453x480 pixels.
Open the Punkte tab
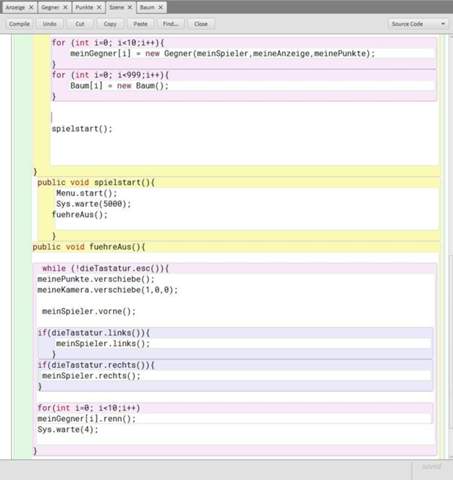[x=84, y=7]
